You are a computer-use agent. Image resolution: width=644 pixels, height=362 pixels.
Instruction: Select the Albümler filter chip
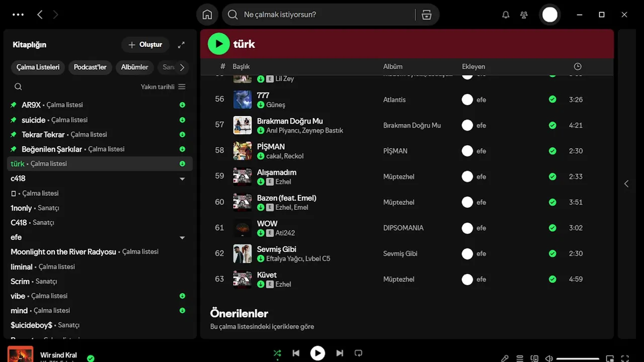click(134, 67)
